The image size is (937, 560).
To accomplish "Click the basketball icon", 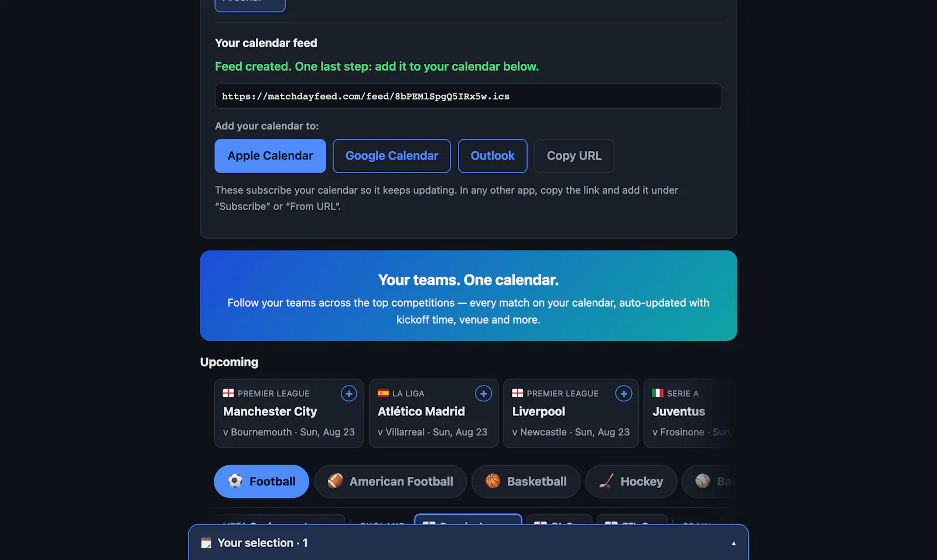I will pyautogui.click(x=493, y=481).
